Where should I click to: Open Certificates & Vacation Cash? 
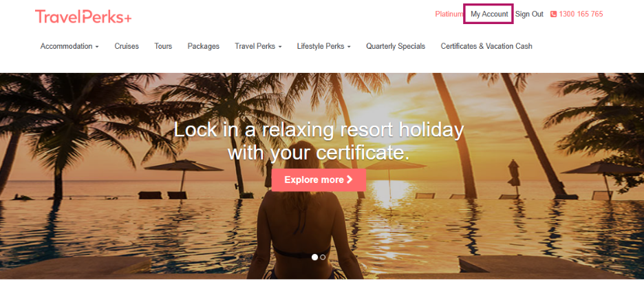(486, 46)
